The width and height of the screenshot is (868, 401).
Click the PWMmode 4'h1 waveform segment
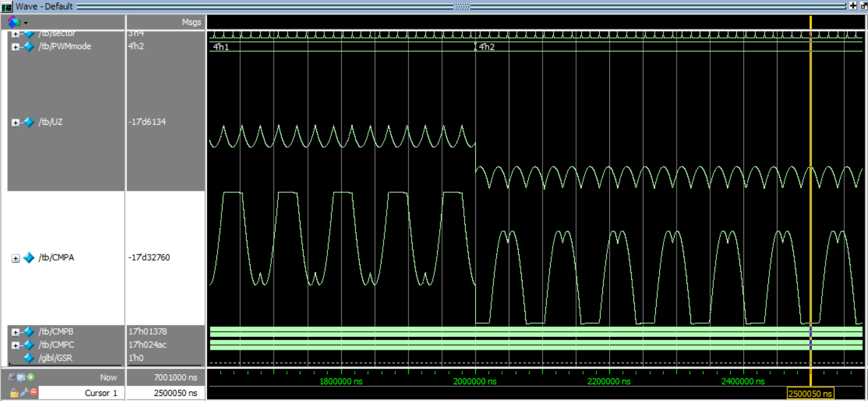pyautogui.click(x=342, y=47)
